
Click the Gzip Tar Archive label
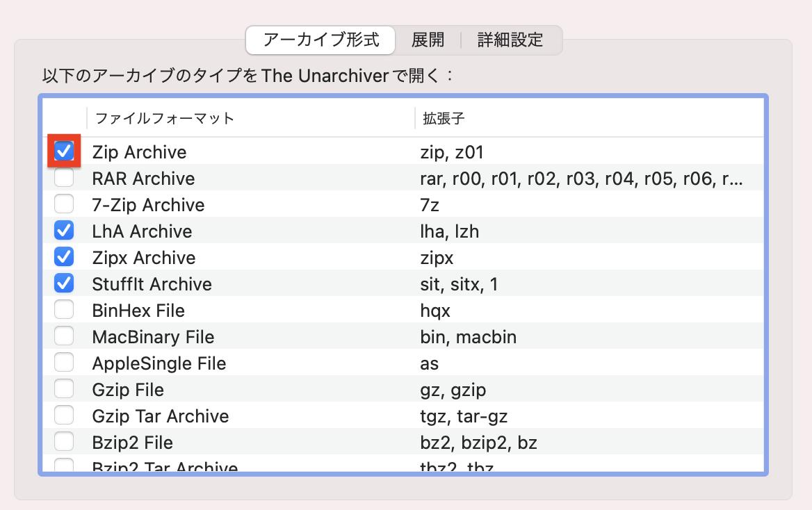point(161,416)
